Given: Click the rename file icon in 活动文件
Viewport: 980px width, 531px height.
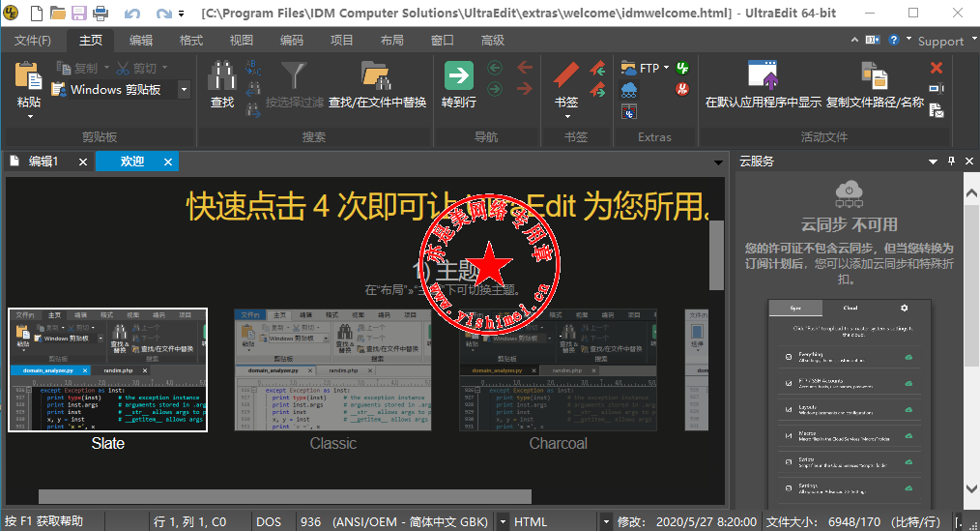Looking at the screenshot, I should click(937, 89).
